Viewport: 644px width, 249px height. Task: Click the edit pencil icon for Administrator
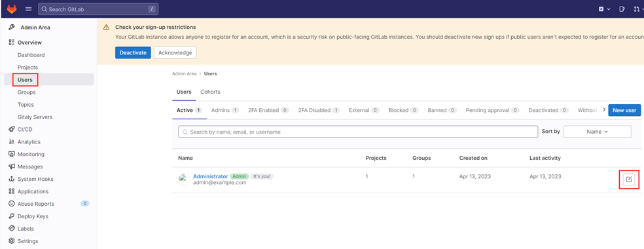(x=629, y=179)
